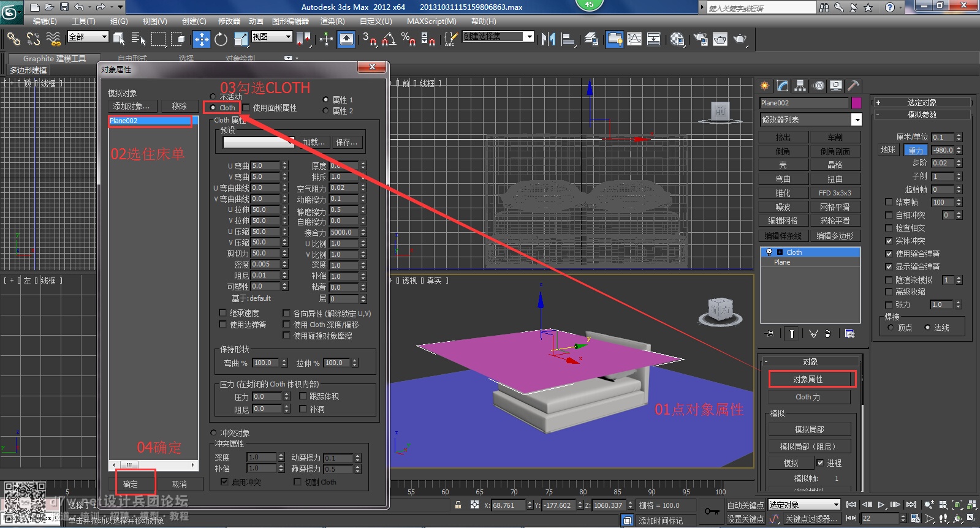This screenshot has height=528, width=980.
Task: Open the Cloth 预设 presets dropdown
Action: [259, 142]
